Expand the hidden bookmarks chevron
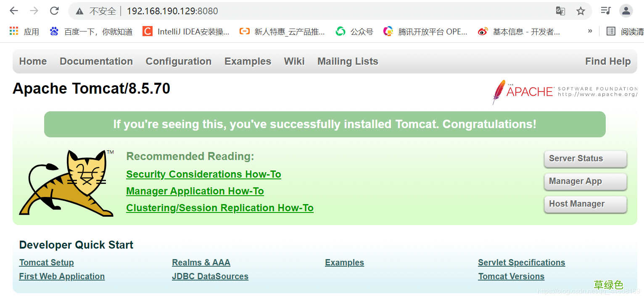644x299 pixels. (x=590, y=31)
